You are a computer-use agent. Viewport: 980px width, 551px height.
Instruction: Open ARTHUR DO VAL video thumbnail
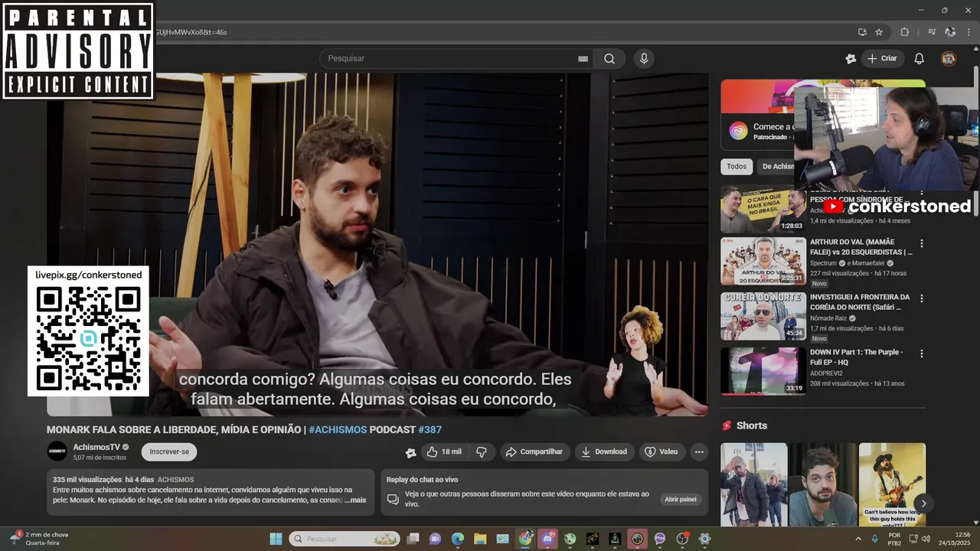coord(763,261)
